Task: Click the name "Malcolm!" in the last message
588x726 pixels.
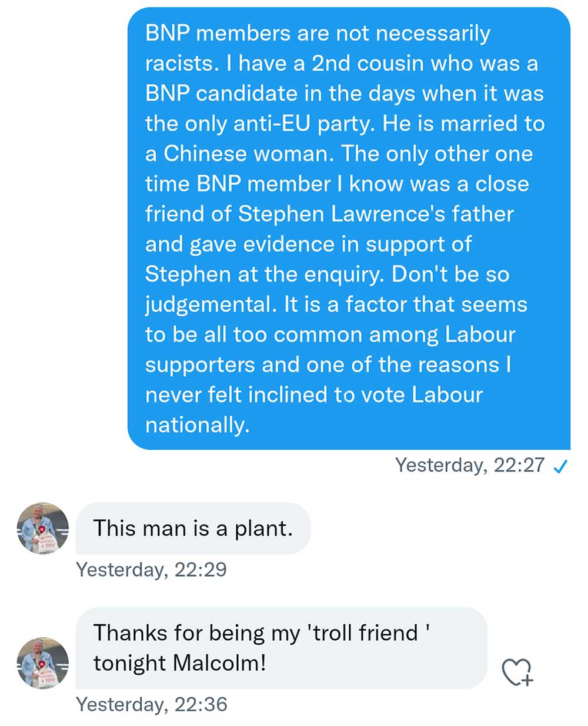Action: coord(220,663)
